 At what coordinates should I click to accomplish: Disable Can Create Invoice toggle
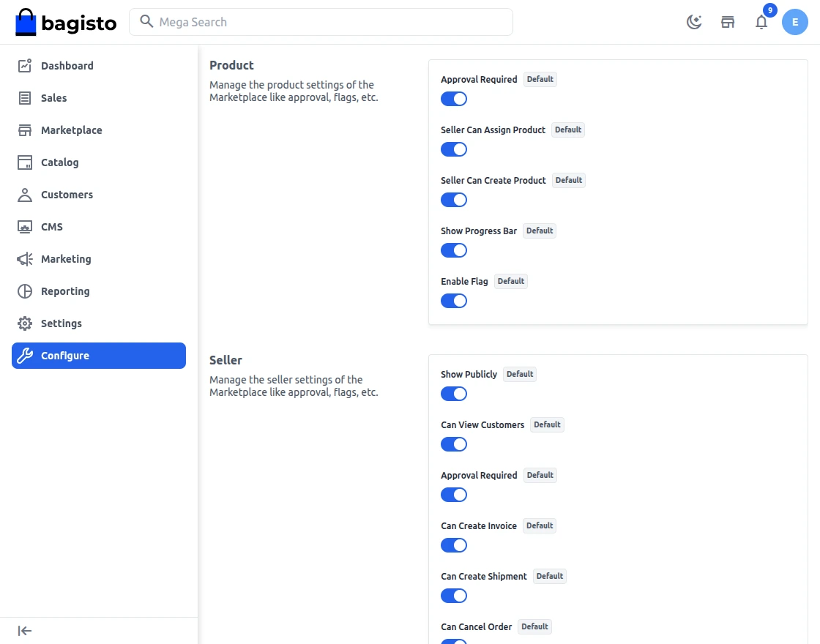pos(454,545)
